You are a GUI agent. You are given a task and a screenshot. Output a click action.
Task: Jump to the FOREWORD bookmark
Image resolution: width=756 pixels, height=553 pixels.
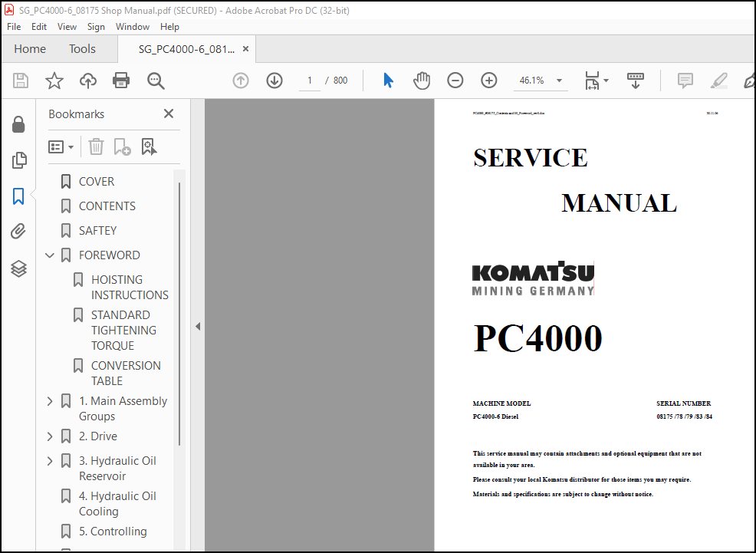110,255
